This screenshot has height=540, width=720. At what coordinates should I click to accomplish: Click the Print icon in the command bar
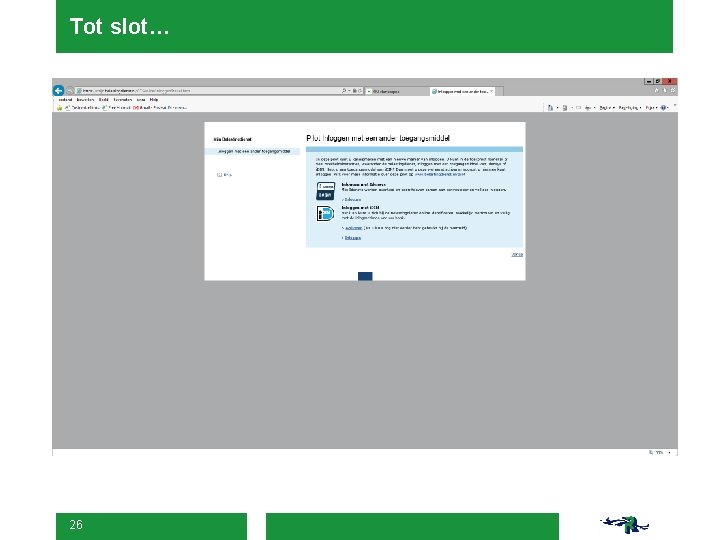[588, 108]
